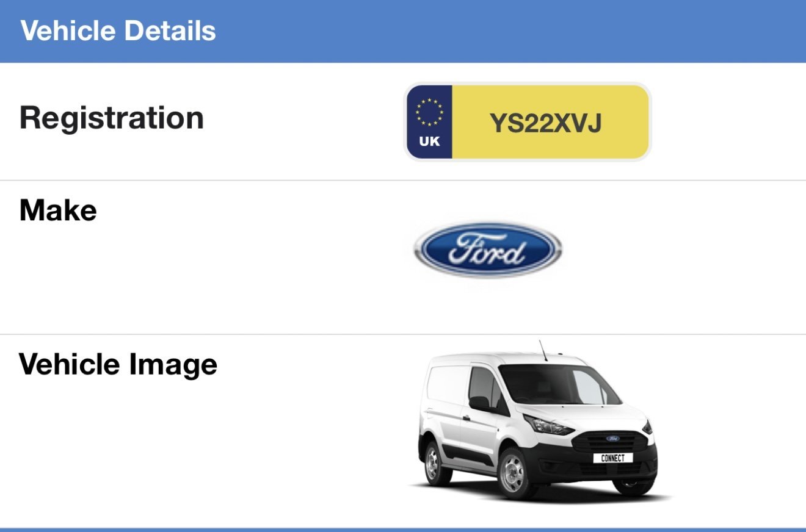Click the blue Ford oval logo
Image resolution: width=806 pixels, height=532 pixels.
point(487,250)
